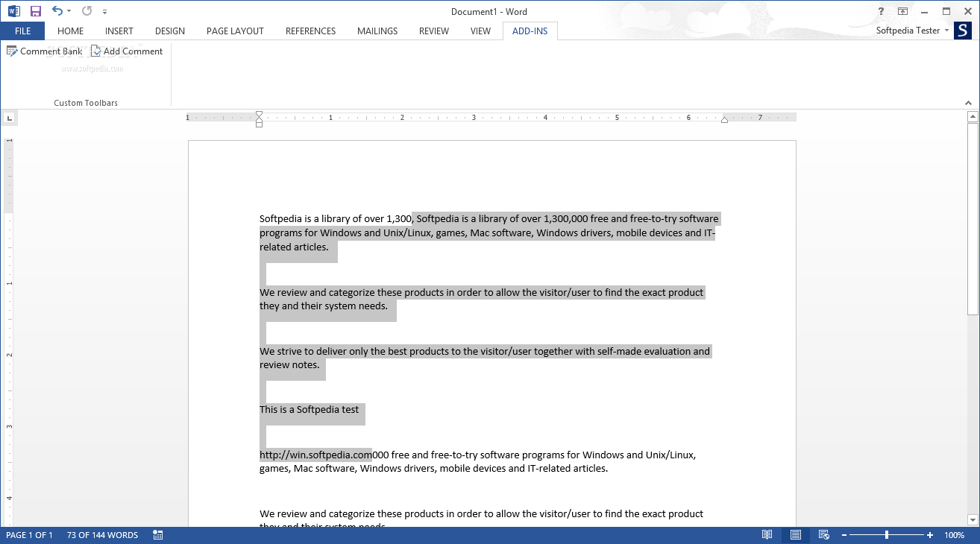980x544 pixels.
Task: Collapse the ribbon with the arrow
Action: point(969,103)
